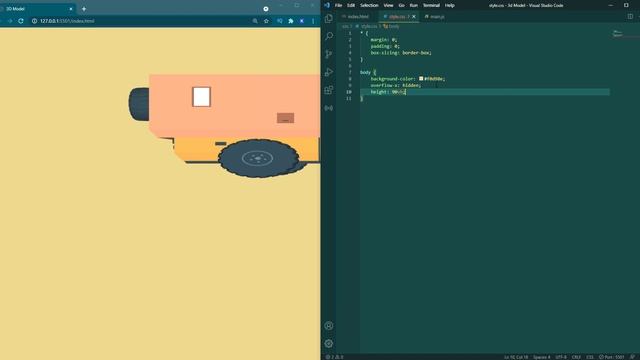This screenshot has width=640, height=360.
Task: Click the VS Code logo icon
Action: pos(327,5)
